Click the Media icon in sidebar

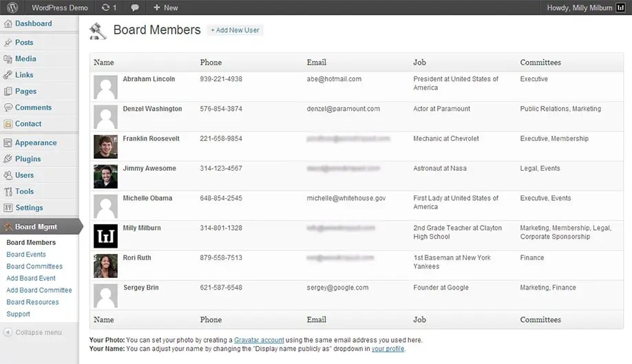pyautogui.click(x=8, y=59)
